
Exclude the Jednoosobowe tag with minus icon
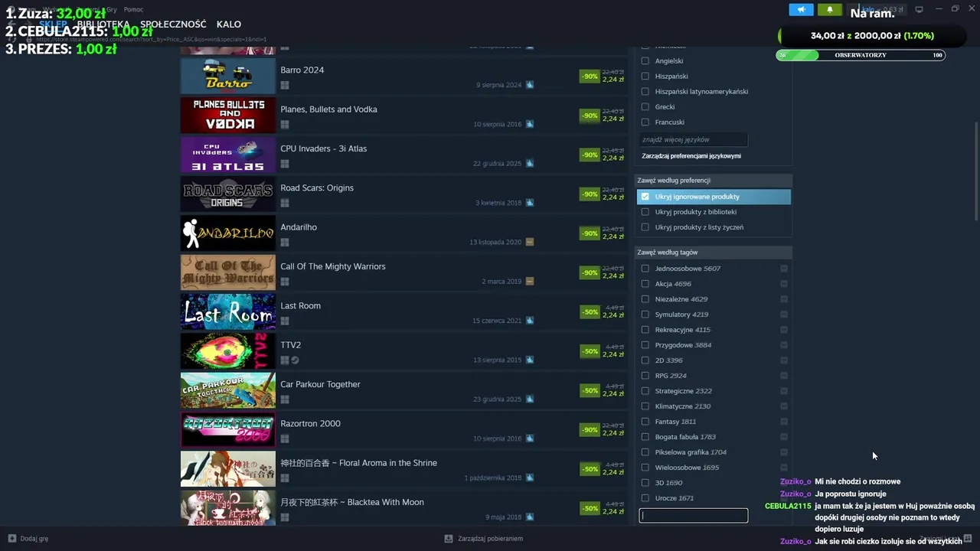(784, 269)
